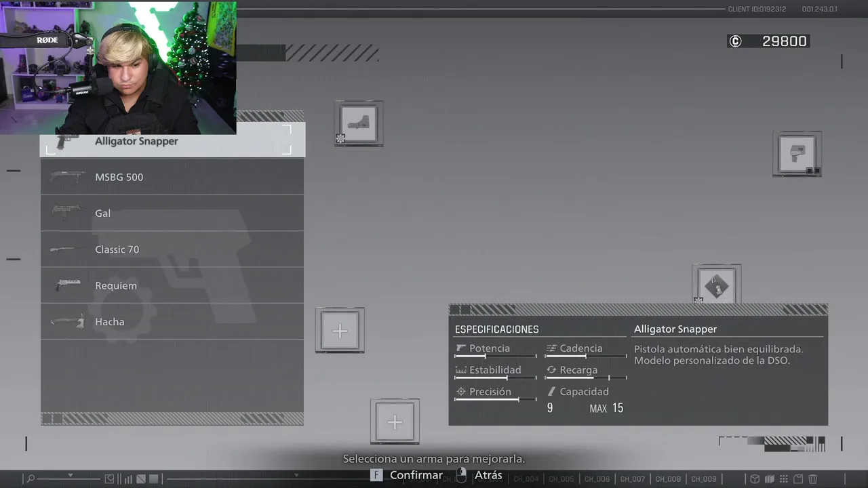Click the ESPECIFICACIONES heading
This screenshot has height=488, width=868.
(496, 329)
